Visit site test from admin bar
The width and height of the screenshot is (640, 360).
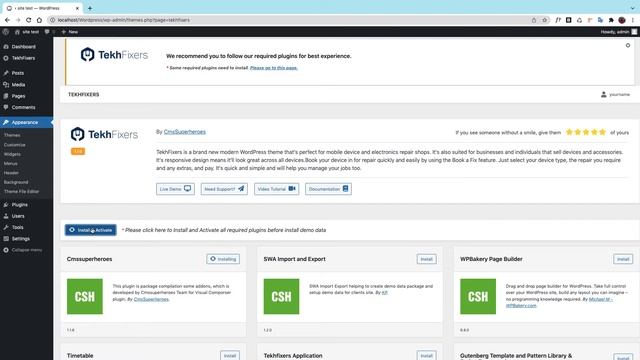tap(27, 32)
